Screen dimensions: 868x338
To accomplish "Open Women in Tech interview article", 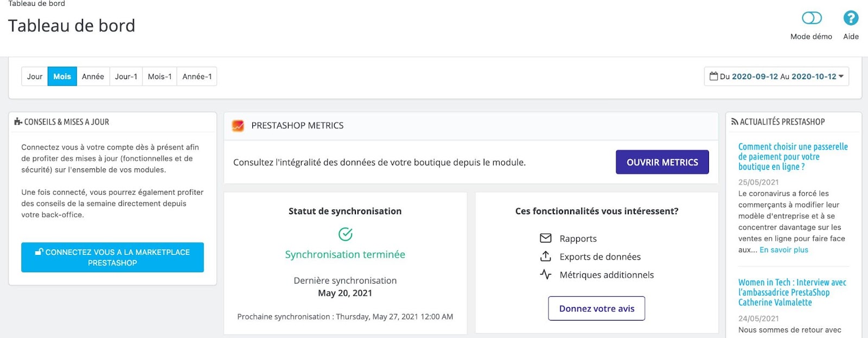I will [x=792, y=292].
